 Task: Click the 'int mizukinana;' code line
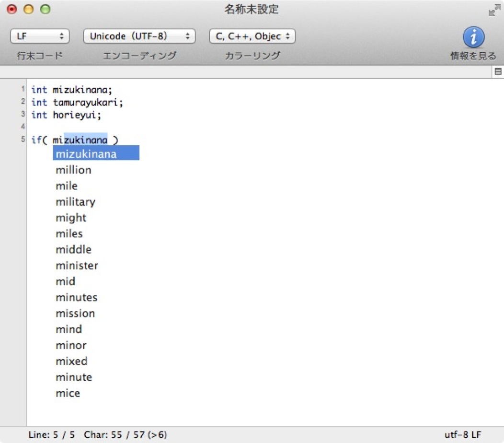click(72, 90)
